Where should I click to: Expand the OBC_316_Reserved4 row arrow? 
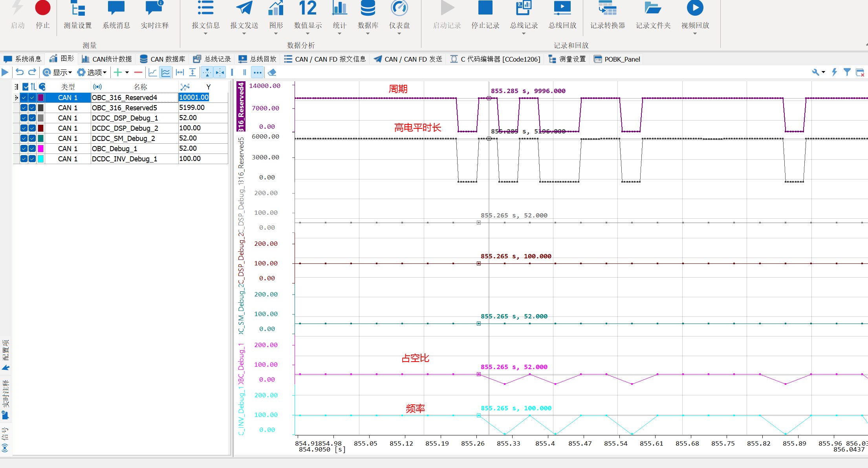(x=16, y=97)
